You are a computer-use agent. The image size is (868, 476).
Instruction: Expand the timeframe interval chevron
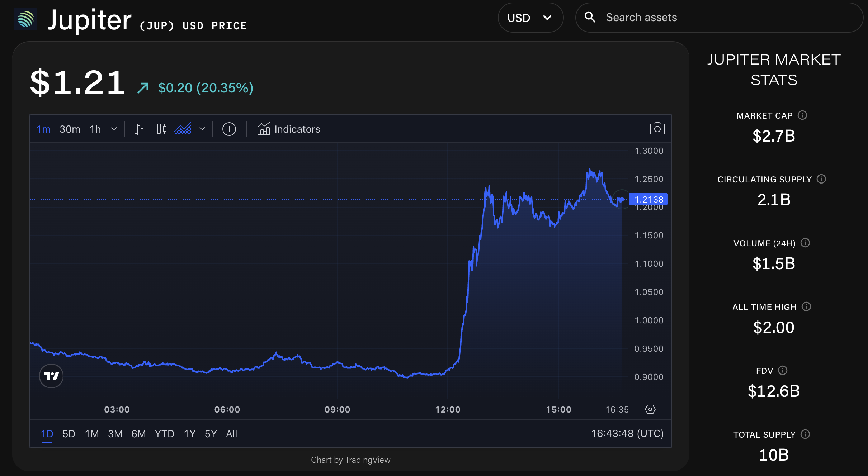[x=114, y=129]
